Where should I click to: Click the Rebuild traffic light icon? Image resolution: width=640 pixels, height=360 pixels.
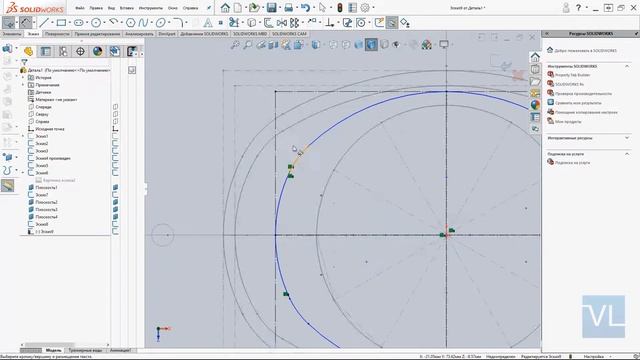(340, 7)
